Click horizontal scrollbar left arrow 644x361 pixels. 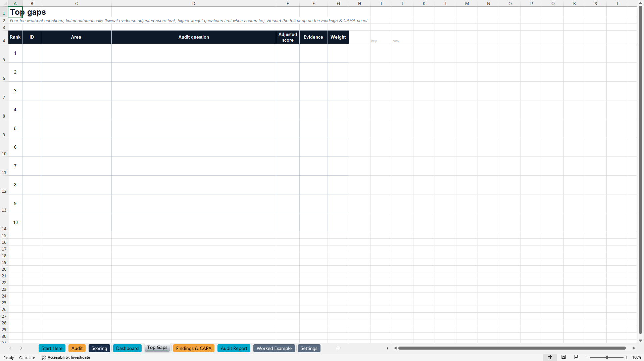tap(395, 348)
